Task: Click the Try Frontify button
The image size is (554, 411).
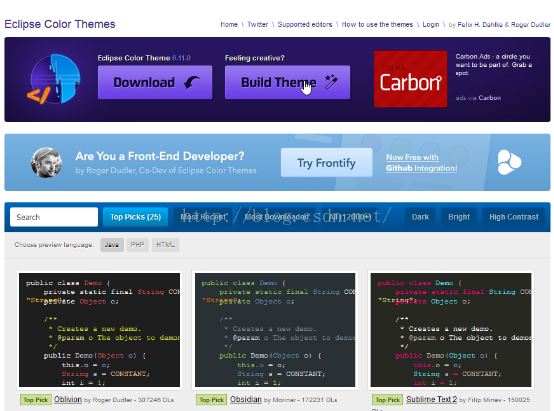Action: coord(326,163)
